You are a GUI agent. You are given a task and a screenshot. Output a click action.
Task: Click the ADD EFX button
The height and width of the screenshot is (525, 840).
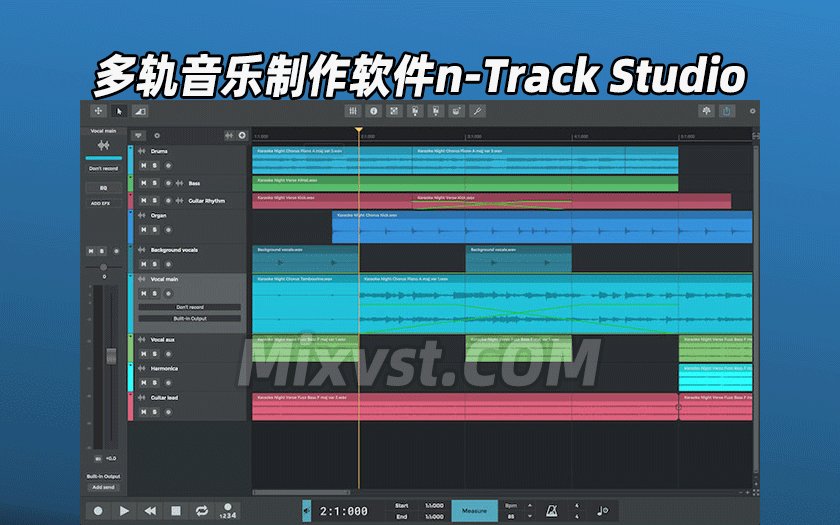click(102, 203)
